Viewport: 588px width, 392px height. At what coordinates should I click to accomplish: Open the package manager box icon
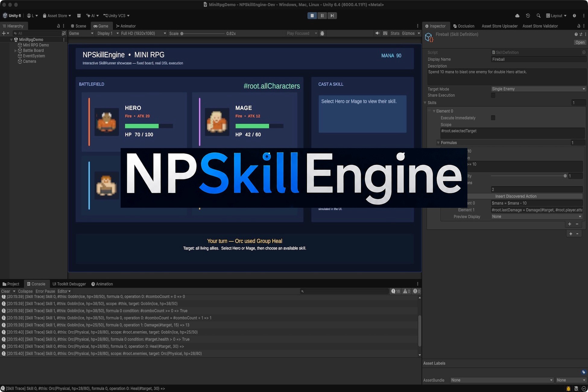[79, 16]
